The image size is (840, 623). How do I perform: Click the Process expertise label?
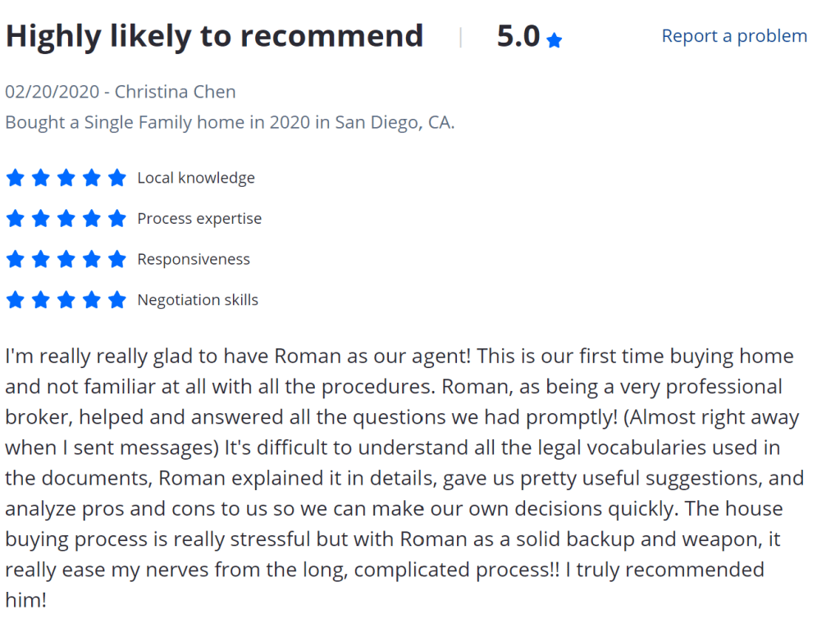199,219
